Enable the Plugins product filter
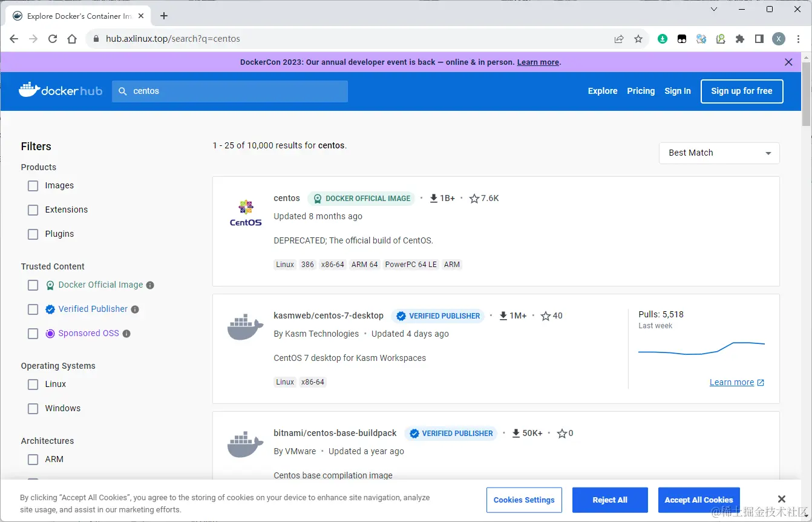 pyautogui.click(x=33, y=234)
